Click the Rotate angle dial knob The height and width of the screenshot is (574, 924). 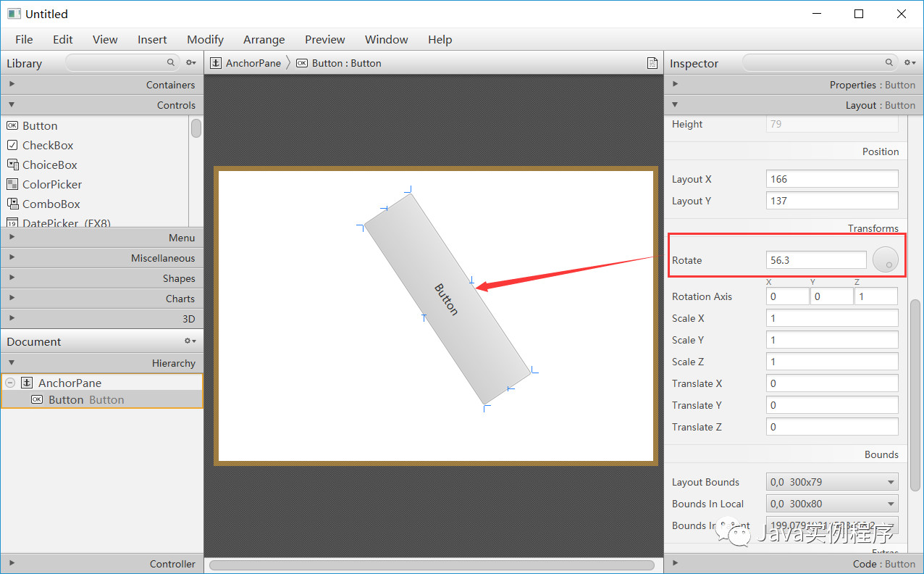pos(886,260)
